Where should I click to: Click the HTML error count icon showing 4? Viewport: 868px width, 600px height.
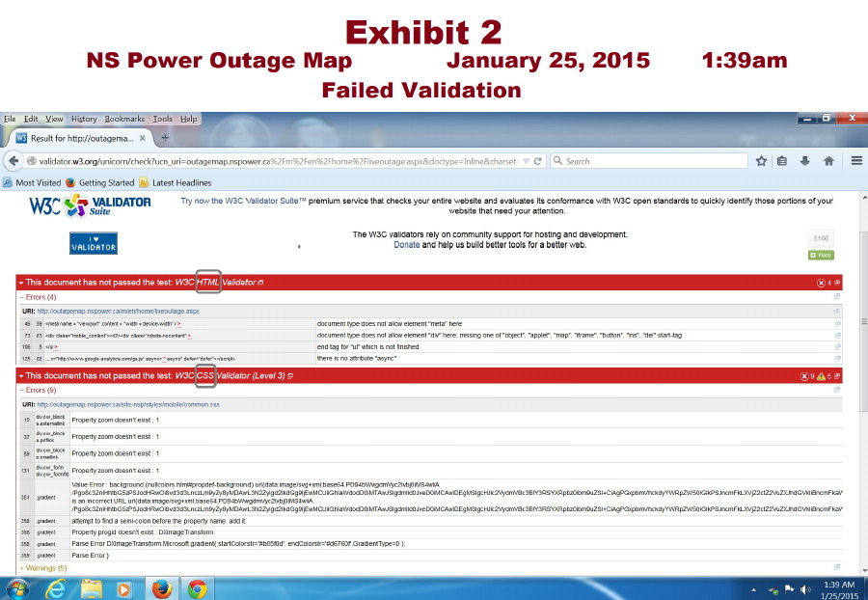point(822,283)
